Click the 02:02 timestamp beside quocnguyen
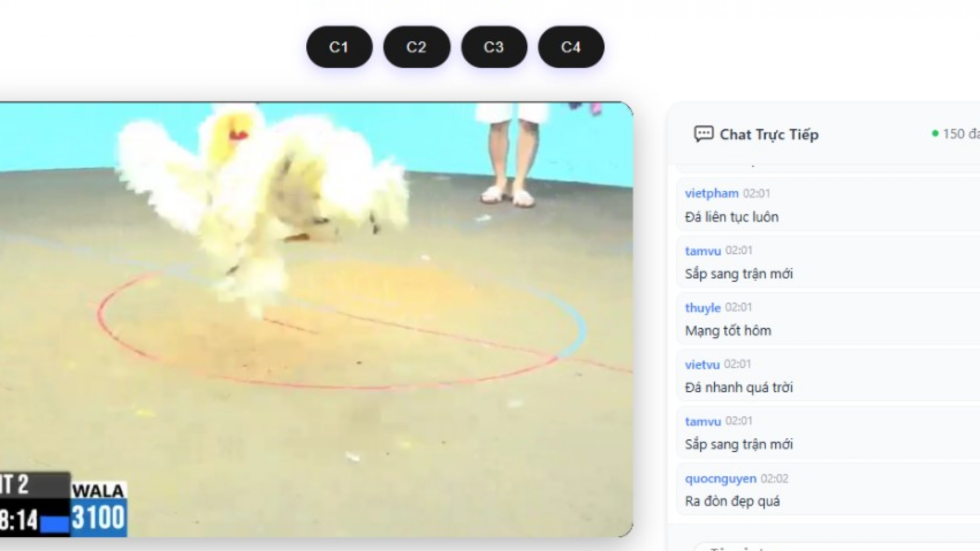 tap(774, 479)
